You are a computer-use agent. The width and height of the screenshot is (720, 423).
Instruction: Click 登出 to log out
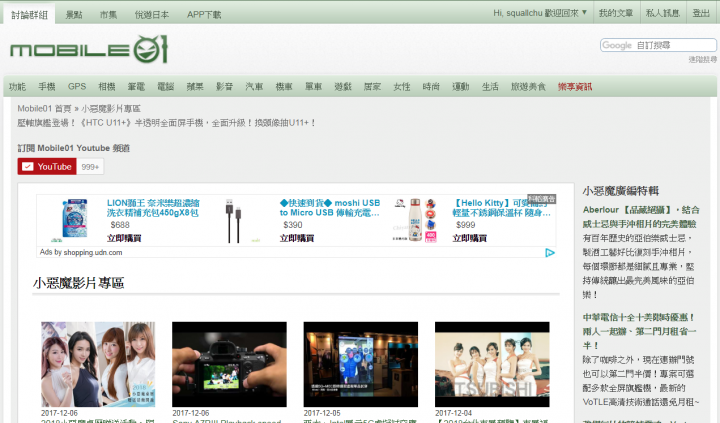click(701, 13)
